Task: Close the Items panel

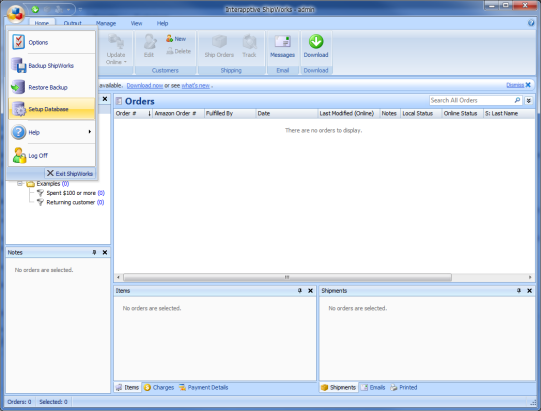Action: pyautogui.click(x=311, y=291)
